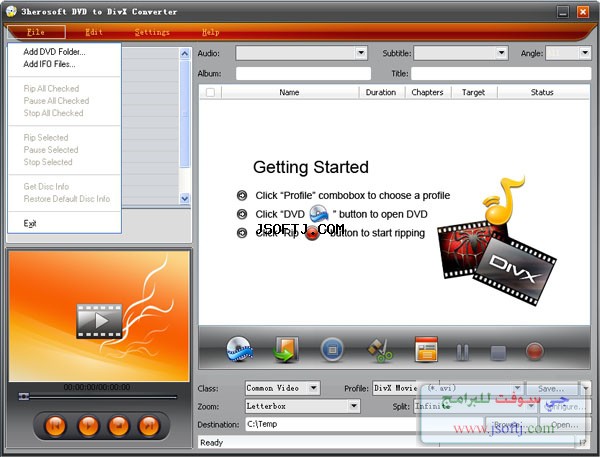This screenshot has width=600, height=457.
Task: Click the orange profile settings panel icon
Action: (426, 349)
